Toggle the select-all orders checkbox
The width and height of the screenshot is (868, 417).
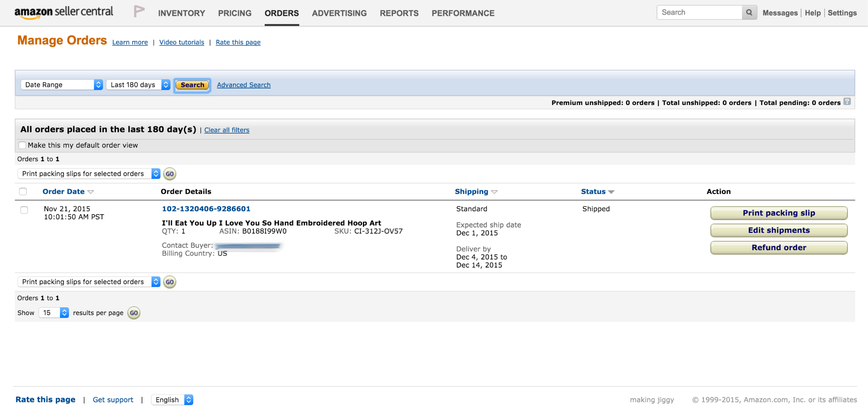pos(23,192)
